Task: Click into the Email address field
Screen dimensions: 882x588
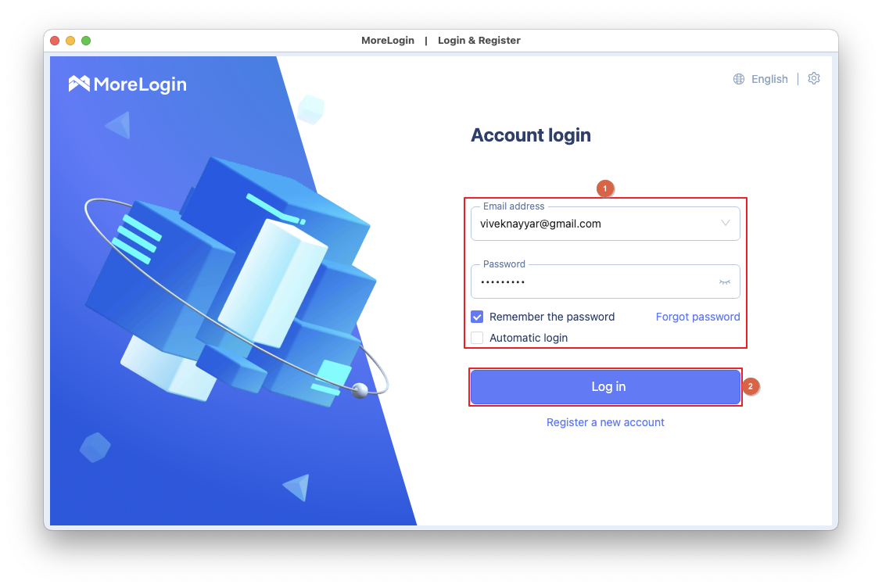Action: click(605, 224)
